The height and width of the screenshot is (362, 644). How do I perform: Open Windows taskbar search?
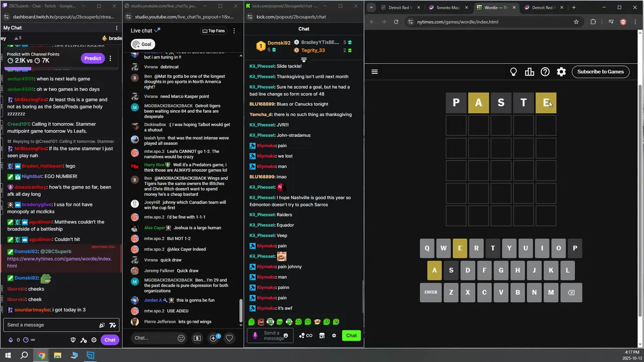click(x=24, y=355)
